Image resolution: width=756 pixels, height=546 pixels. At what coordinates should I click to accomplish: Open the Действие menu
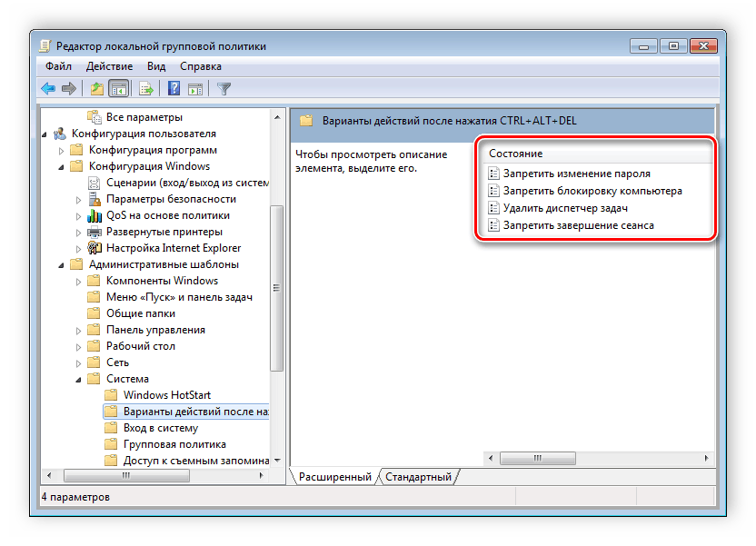(x=109, y=66)
